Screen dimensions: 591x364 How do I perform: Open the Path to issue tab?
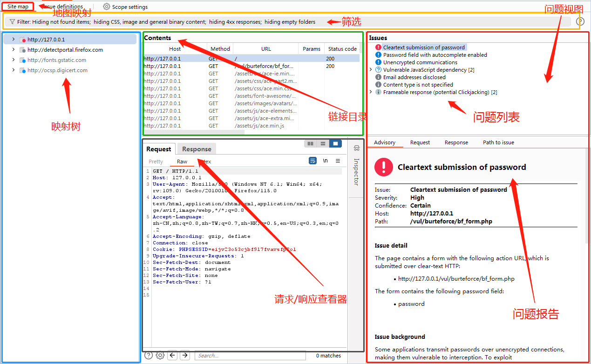coord(498,142)
